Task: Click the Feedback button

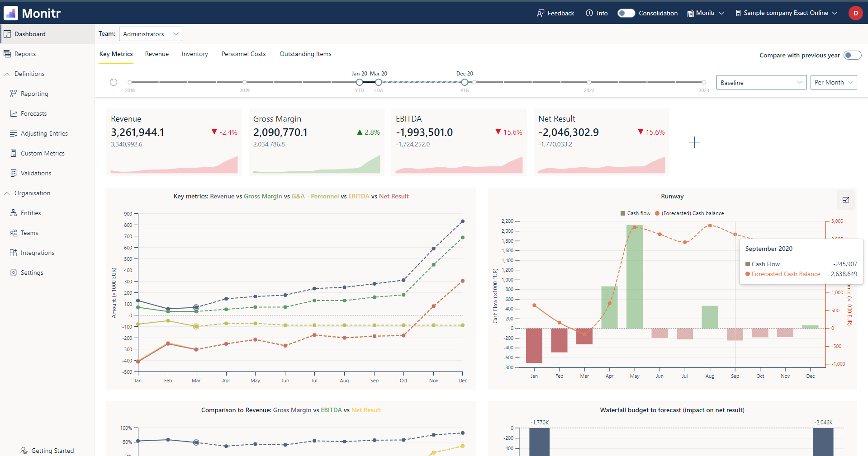Action: tap(555, 13)
